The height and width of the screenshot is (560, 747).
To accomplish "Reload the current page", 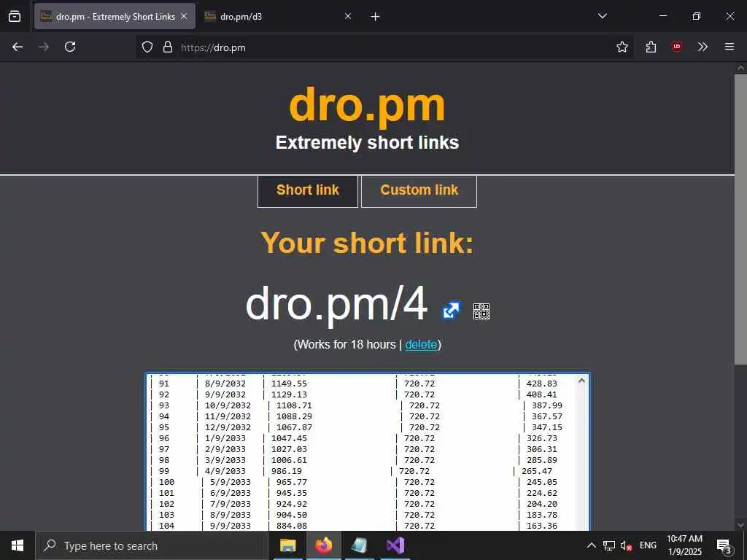I will [x=70, y=47].
